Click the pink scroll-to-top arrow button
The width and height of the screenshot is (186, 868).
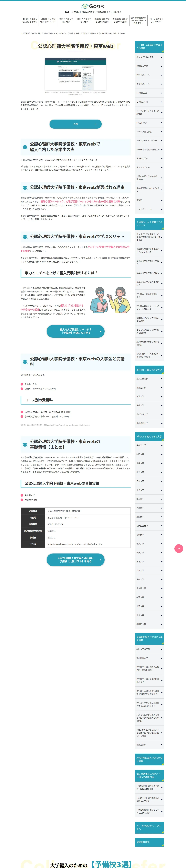click(x=179, y=549)
